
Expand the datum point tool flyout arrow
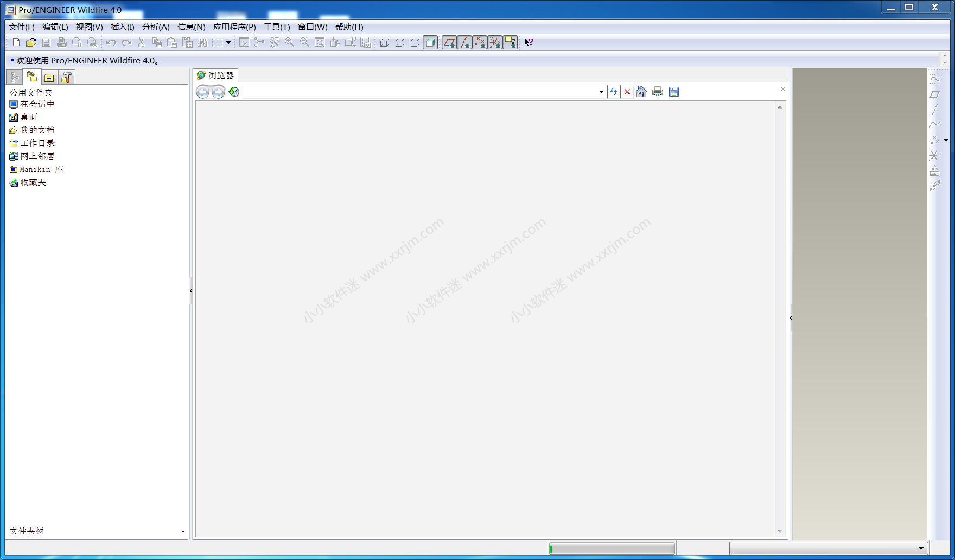[946, 140]
